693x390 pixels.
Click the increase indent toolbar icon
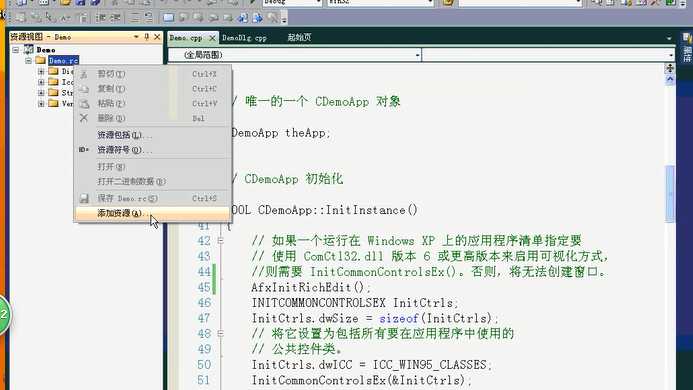(115, 18)
